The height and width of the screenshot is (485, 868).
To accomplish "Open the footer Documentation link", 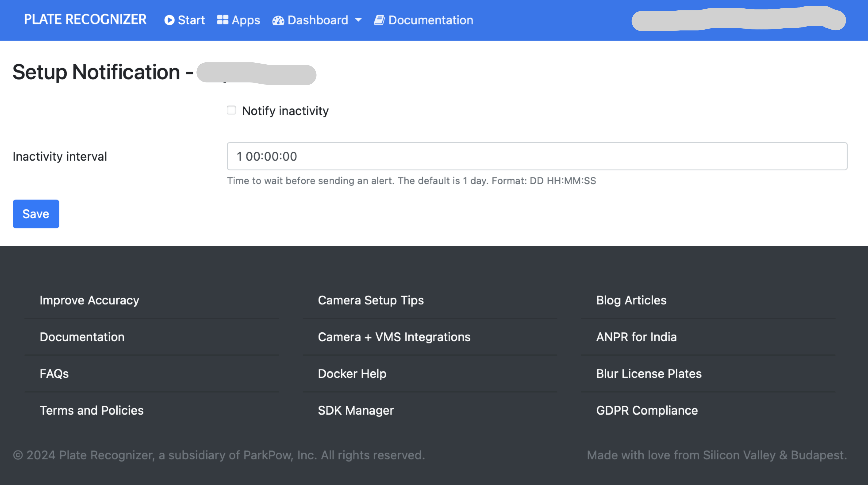I will point(82,337).
